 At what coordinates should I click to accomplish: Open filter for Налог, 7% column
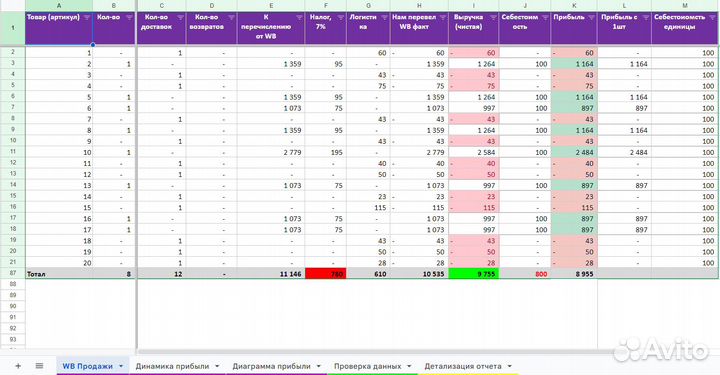[340, 17]
